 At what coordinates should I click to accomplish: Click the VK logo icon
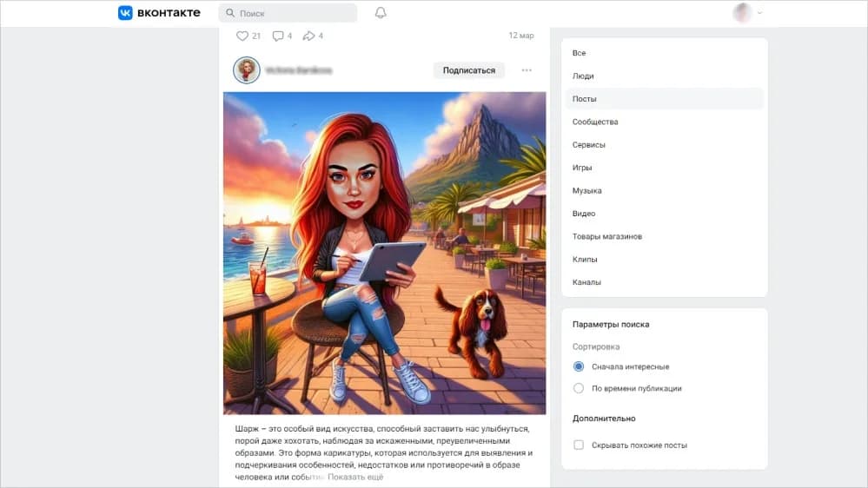click(125, 13)
